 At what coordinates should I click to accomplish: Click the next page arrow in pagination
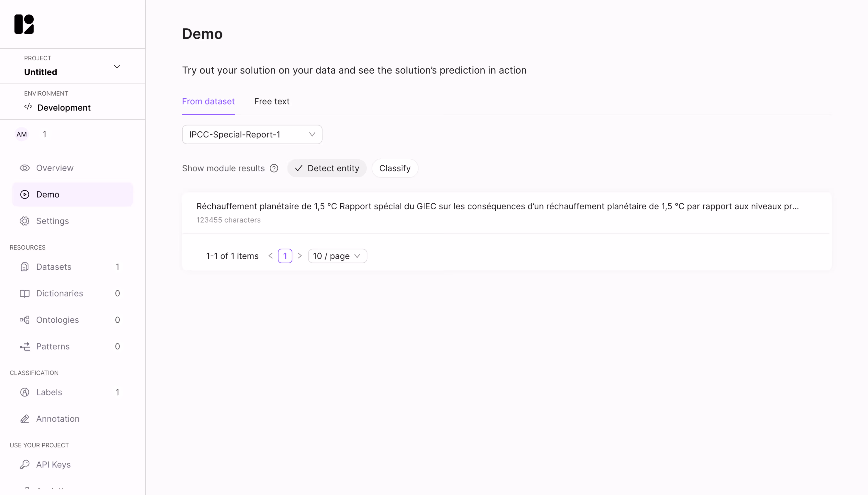299,256
